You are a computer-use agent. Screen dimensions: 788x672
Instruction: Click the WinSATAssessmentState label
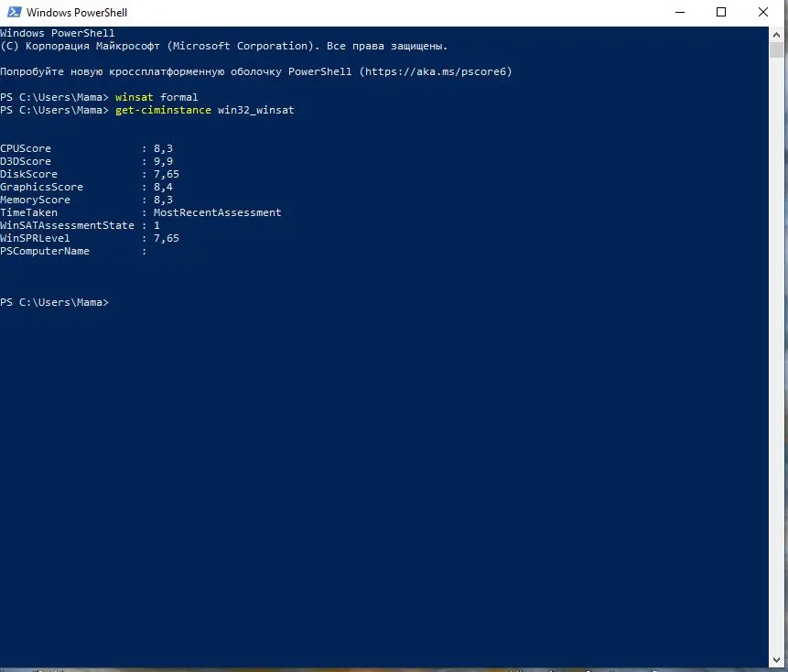68,225
